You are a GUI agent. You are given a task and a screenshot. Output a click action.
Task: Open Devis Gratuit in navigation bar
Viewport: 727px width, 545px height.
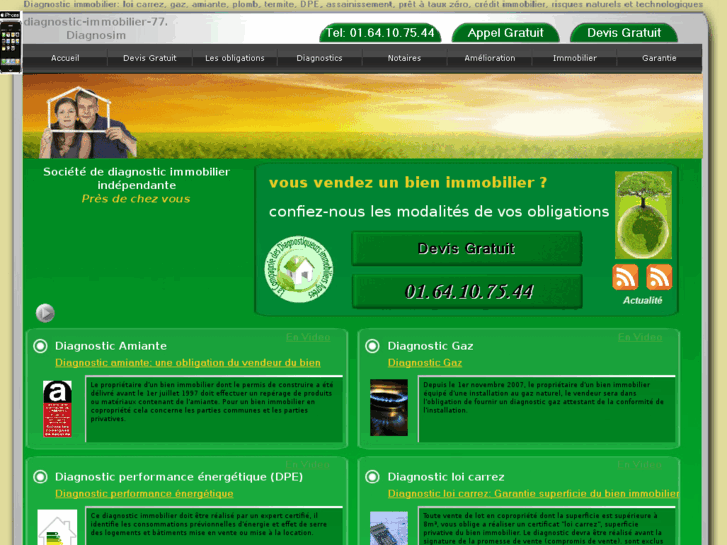[x=149, y=58]
